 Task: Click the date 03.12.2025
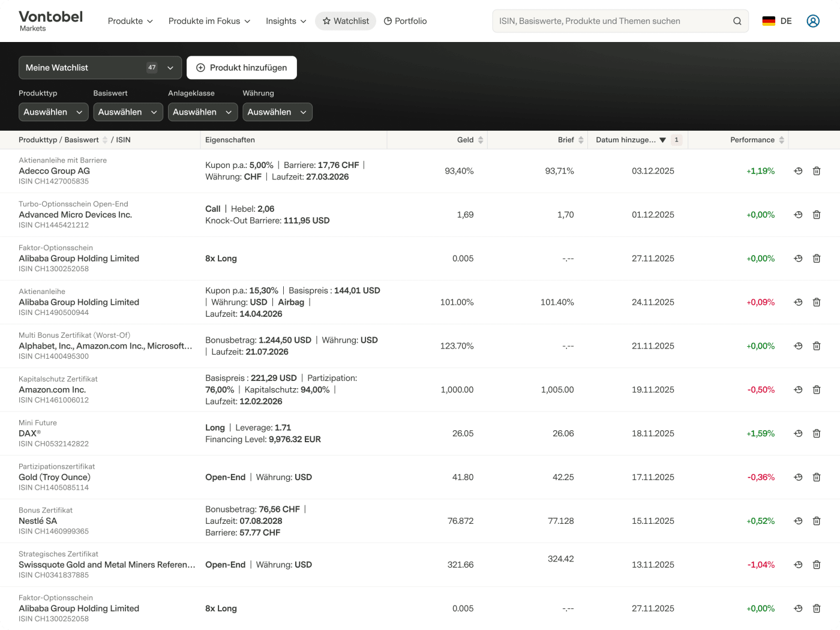pyautogui.click(x=653, y=171)
